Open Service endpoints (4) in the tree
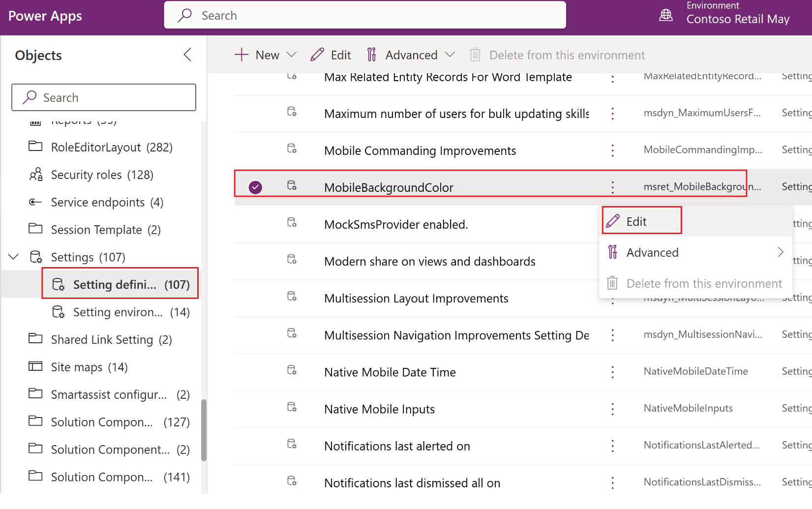The height and width of the screenshot is (509, 812). (x=96, y=202)
